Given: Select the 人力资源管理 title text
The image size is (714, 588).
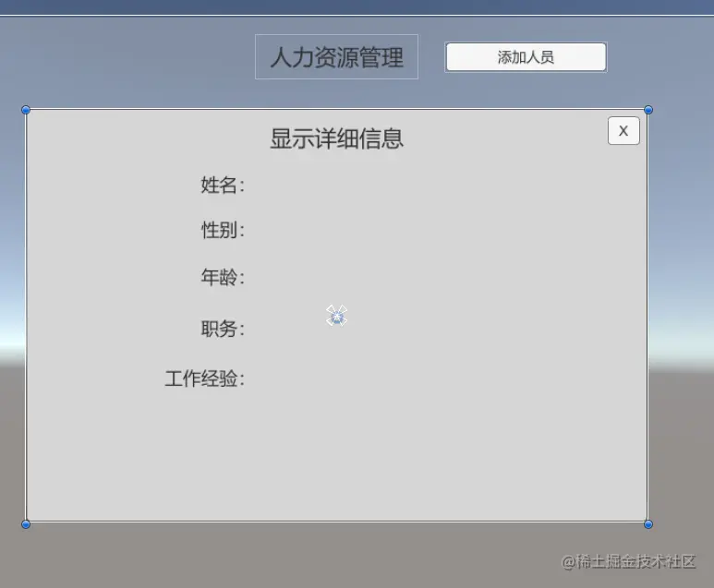Looking at the screenshot, I should pos(337,58).
